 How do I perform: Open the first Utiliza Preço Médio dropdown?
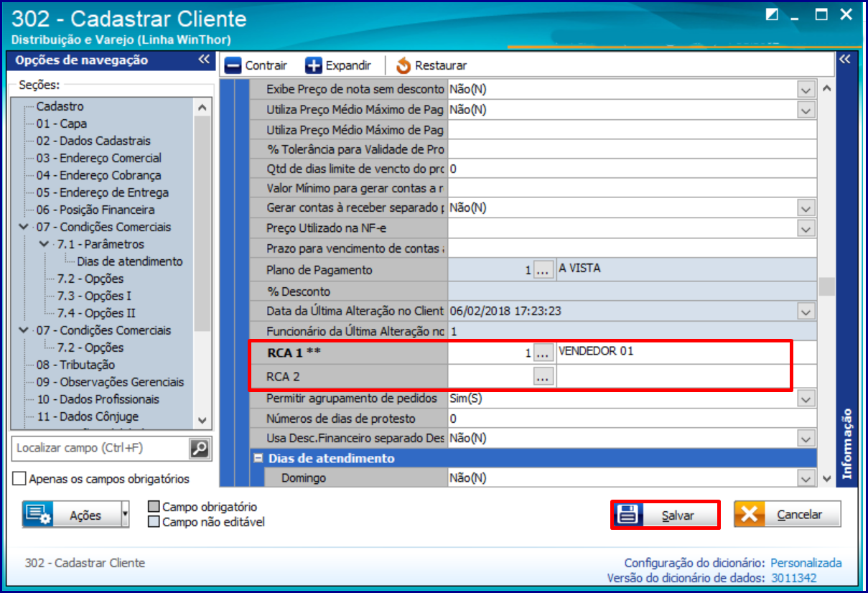tap(807, 110)
